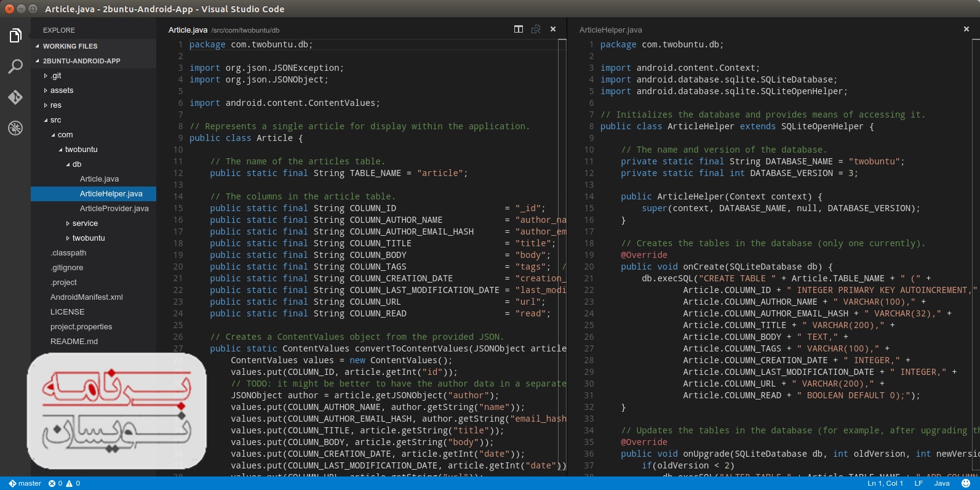Collapse the WORKING FILES section
This screenshot has width=980, height=490.
click(70, 46)
